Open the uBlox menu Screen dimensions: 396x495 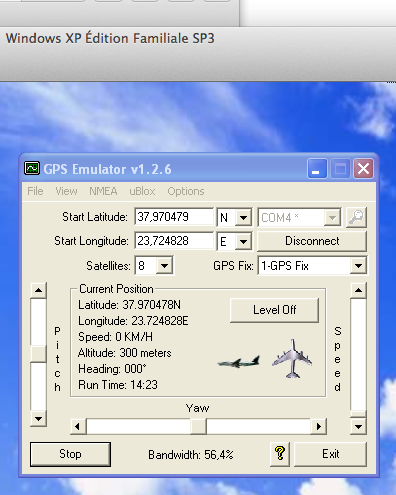(x=142, y=191)
